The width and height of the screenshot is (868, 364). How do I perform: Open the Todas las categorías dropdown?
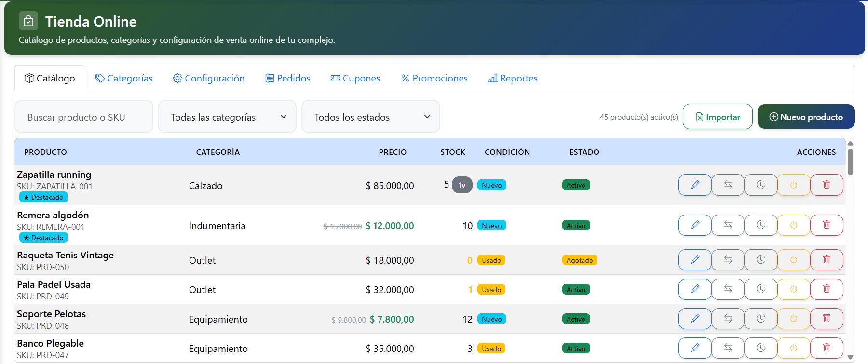(227, 117)
